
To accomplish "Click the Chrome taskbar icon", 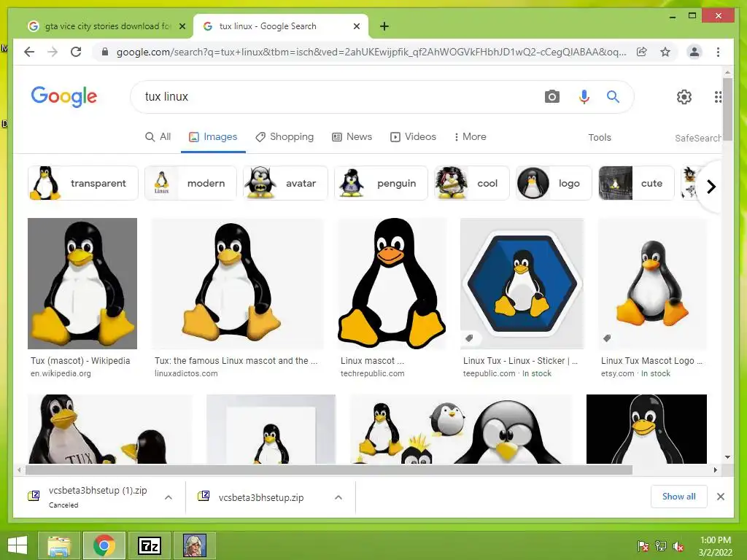I will [x=104, y=545].
